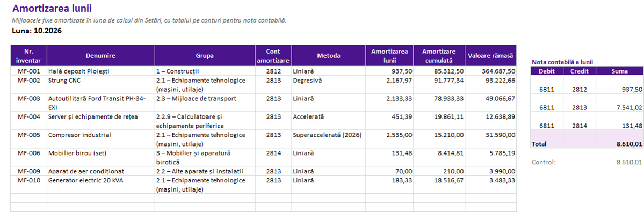Screen dimensions: 644x212
Task: Select monthly amortization value 2.133,33
Action: (389, 103)
